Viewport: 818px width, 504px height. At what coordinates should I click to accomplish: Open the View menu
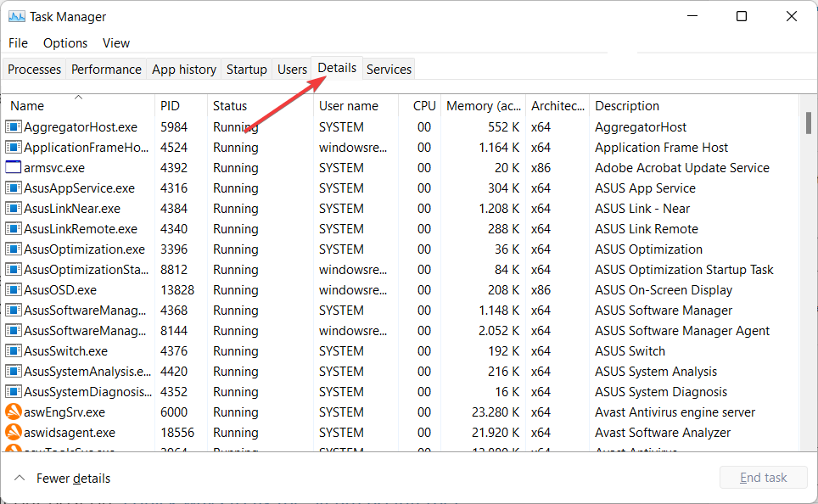[x=115, y=42]
